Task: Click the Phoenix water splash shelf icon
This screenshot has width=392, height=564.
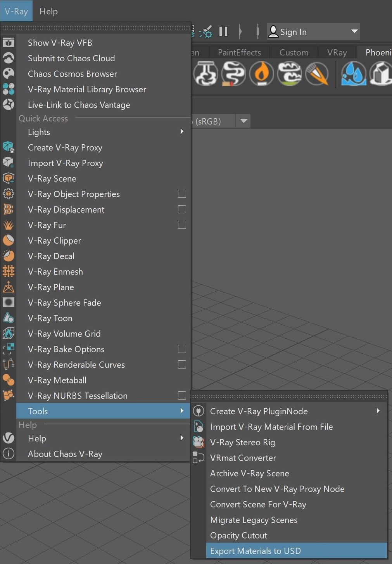Action: click(354, 73)
